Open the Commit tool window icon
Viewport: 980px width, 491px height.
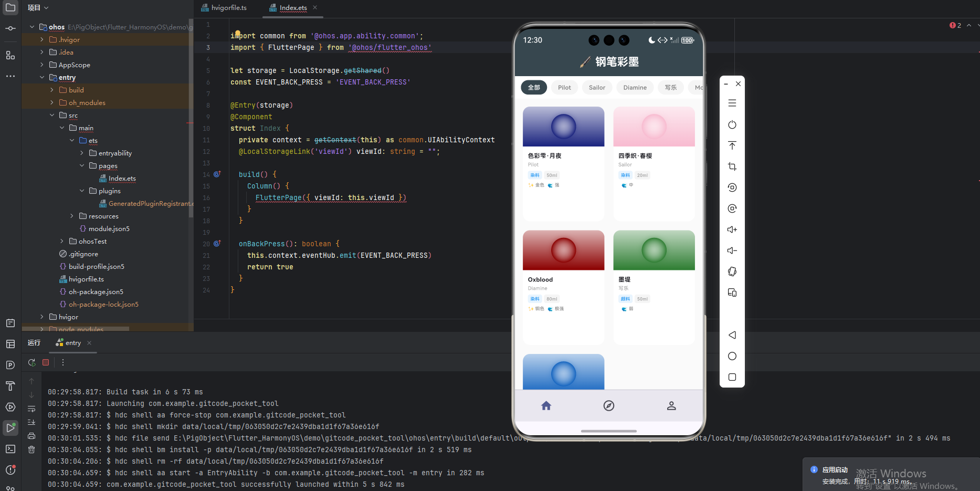(x=10, y=28)
